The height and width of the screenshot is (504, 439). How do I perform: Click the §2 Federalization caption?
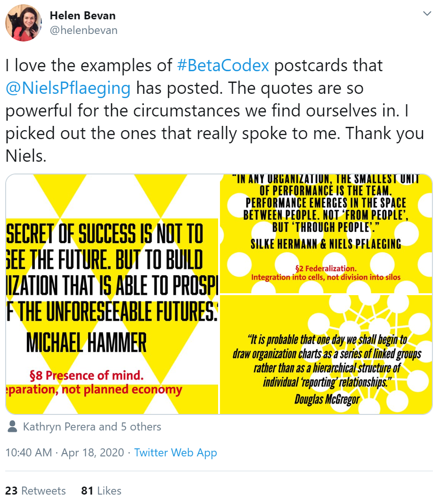click(325, 268)
